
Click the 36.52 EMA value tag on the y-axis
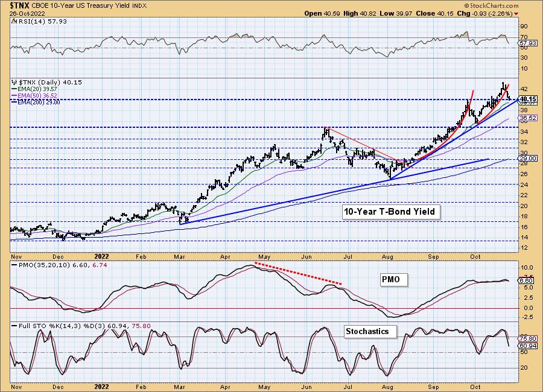pyautogui.click(x=528, y=118)
